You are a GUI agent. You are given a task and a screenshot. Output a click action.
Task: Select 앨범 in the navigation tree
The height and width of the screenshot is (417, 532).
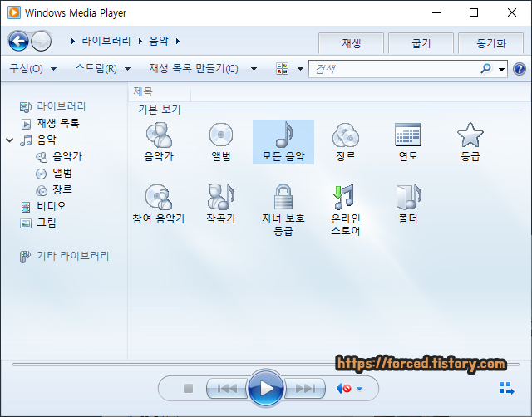pyautogui.click(x=54, y=174)
